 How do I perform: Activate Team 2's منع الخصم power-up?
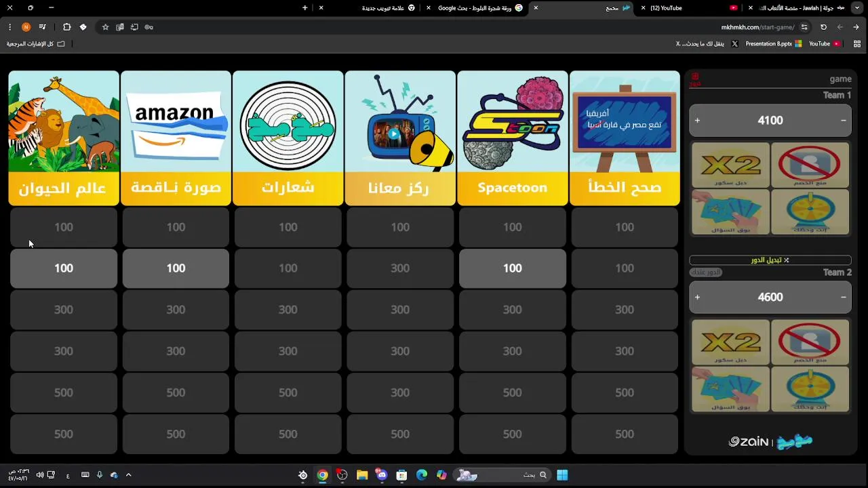[x=810, y=342]
